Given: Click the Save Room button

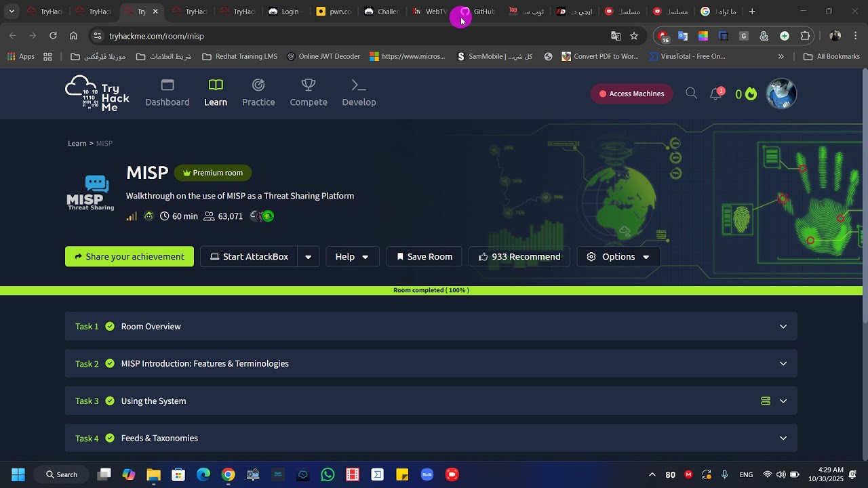Looking at the screenshot, I should click(425, 257).
